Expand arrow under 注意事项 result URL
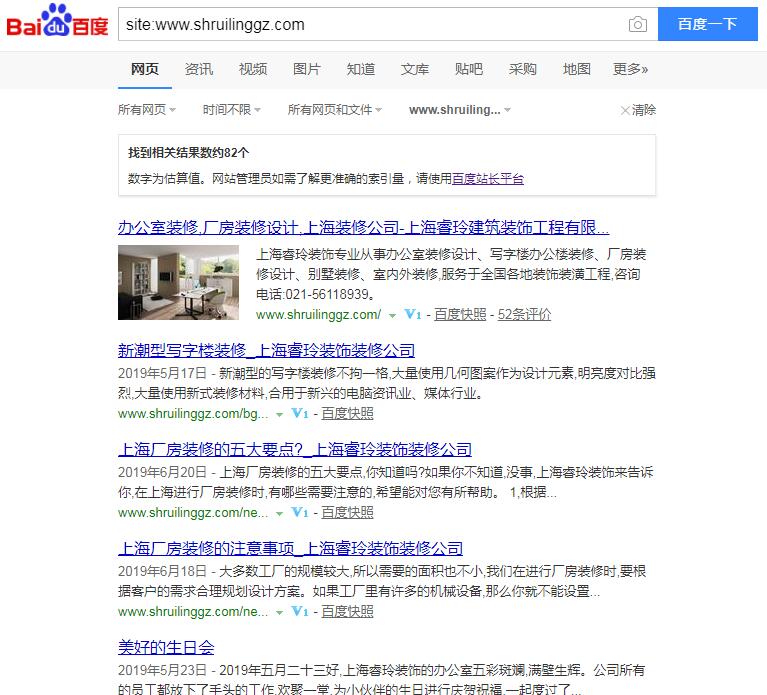Image resolution: width=767 pixels, height=695 pixels. pyautogui.click(x=279, y=612)
